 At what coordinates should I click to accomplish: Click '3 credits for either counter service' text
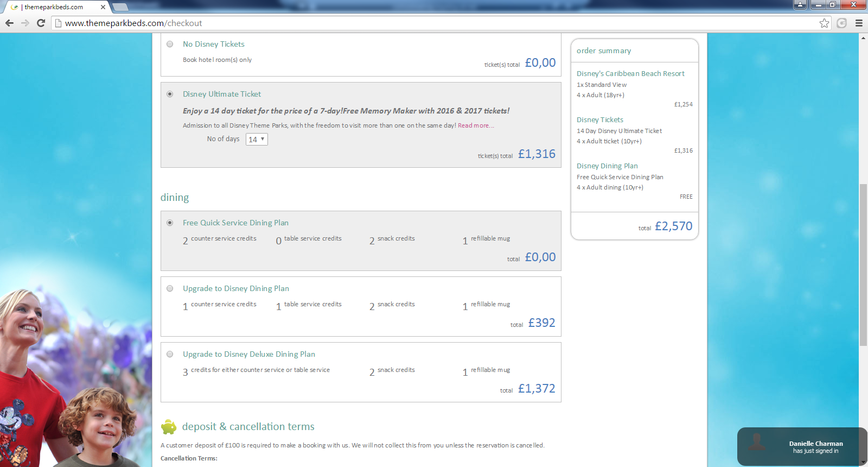point(256,370)
